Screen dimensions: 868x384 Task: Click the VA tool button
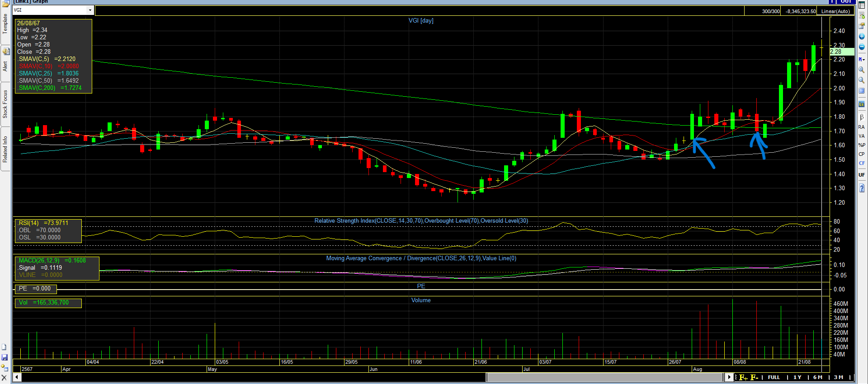point(862,136)
